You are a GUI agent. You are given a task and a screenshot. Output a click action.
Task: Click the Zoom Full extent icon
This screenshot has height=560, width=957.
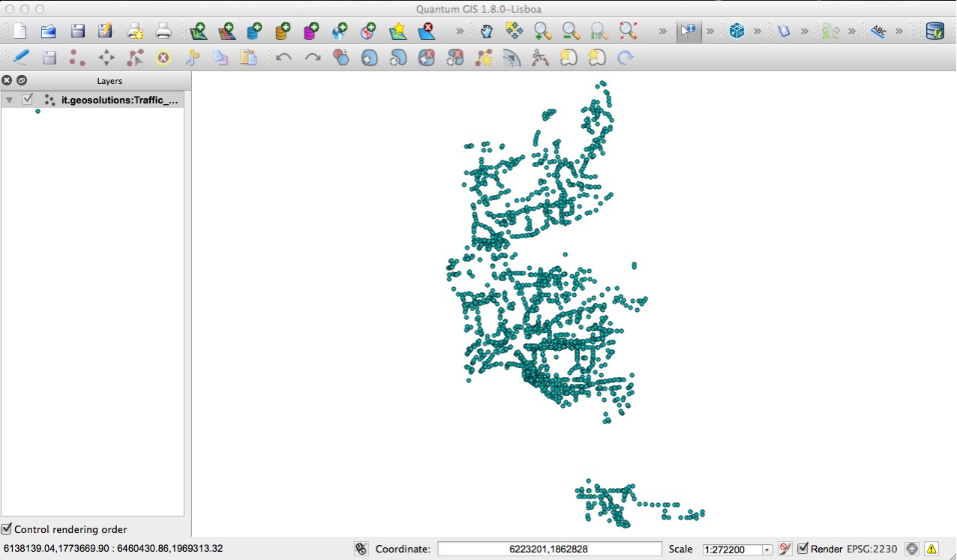[628, 31]
